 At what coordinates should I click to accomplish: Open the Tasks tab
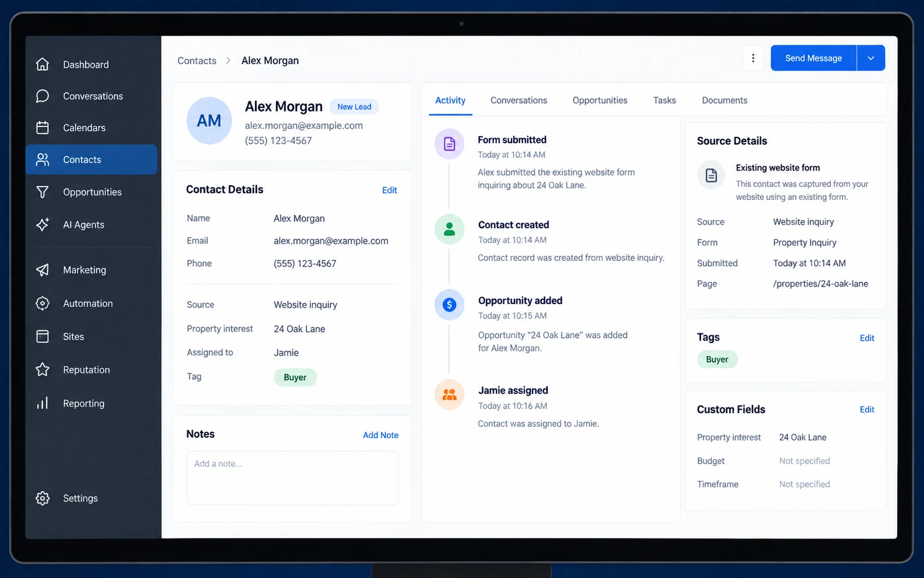point(664,100)
